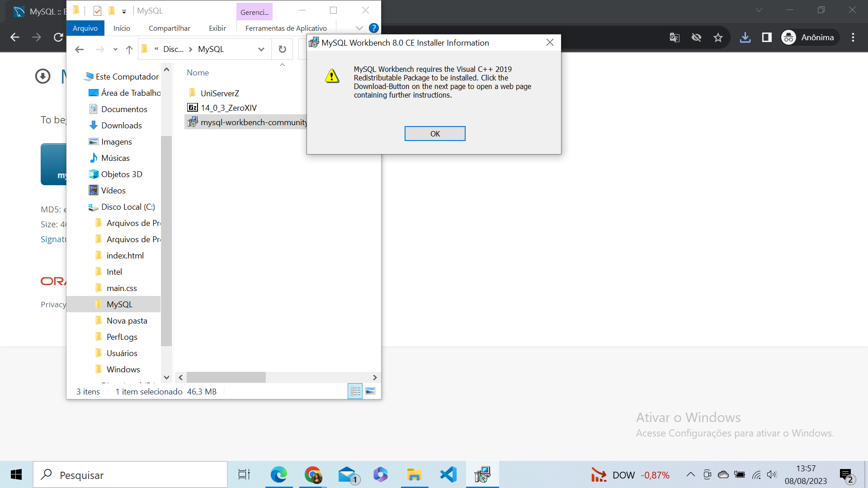The height and width of the screenshot is (488, 868).
Task: Open File Explorer help question mark icon
Action: tap(373, 28)
